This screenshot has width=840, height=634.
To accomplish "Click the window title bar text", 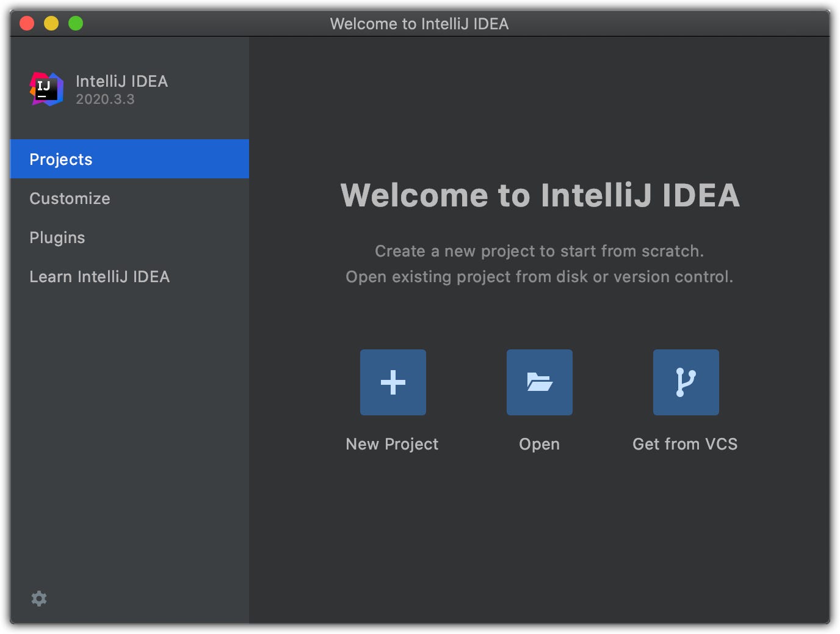I will point(419,24).
